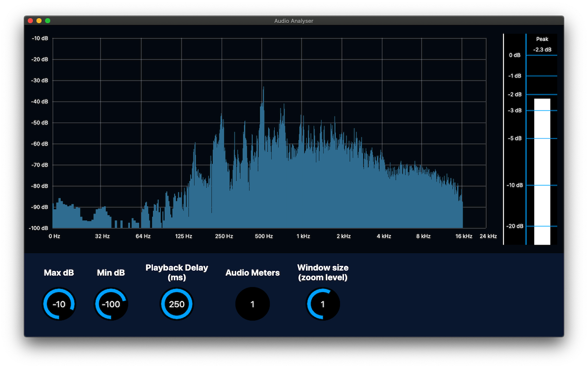Click the "1 kHz" frequency axis label

[x=303, y=236]
